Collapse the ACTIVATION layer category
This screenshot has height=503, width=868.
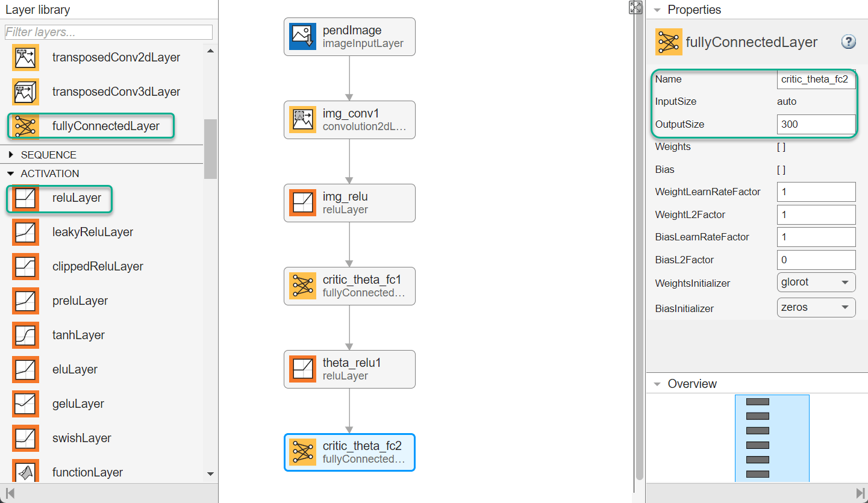point(11,173)
